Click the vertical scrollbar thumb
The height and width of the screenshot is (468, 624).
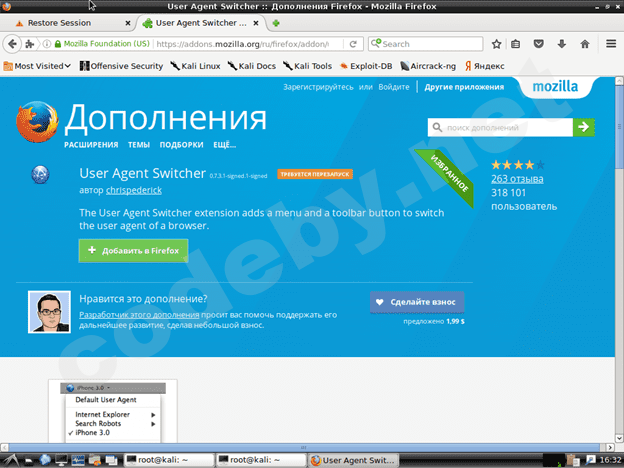619,127
